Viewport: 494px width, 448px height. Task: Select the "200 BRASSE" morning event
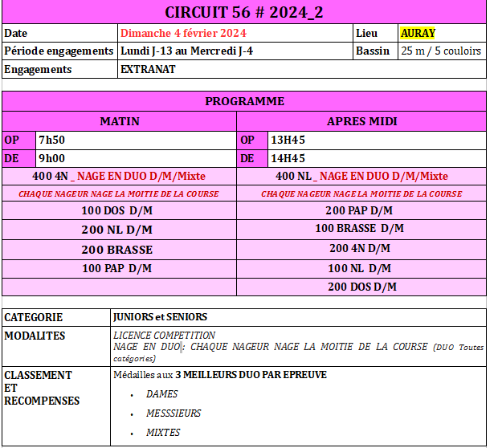click(x=117, y=250)
